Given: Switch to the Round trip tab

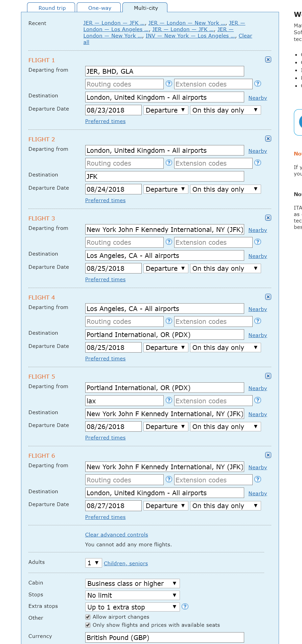Looking at the screenshot, I should 52,8.
